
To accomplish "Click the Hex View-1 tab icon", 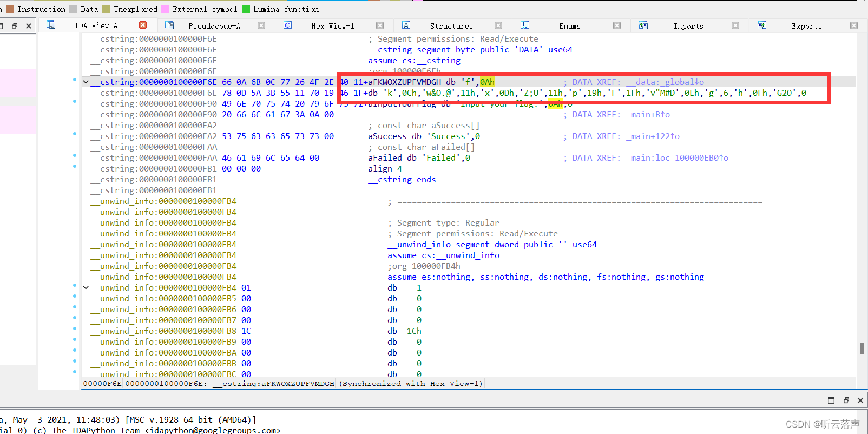I will (x=288, y=25).
